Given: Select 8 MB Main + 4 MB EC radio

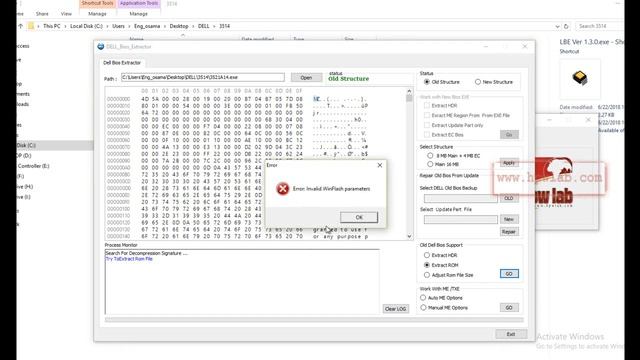Looking at the screenshot, I should pos(430,156).
